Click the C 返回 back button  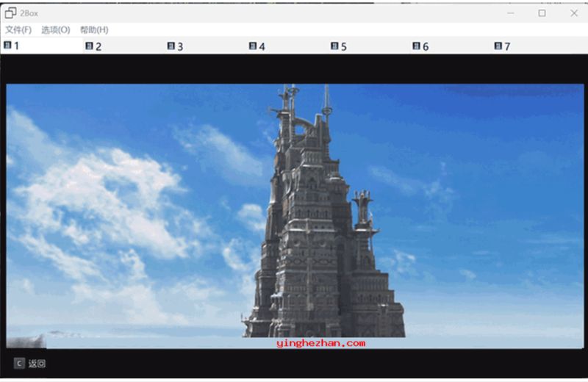29,363
